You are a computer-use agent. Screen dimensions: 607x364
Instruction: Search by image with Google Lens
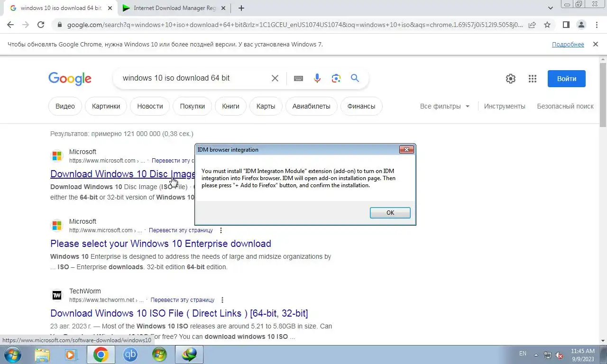[336, 78]
